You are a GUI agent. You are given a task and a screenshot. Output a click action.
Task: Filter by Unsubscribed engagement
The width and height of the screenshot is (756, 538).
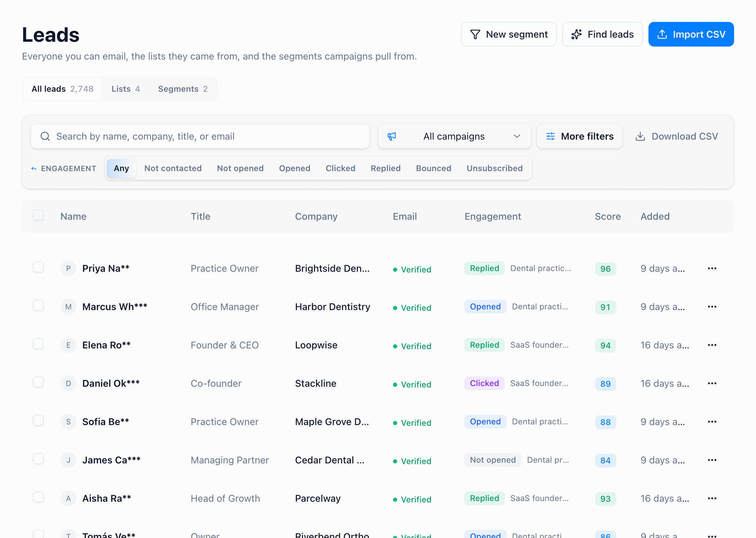pos(495,168)
